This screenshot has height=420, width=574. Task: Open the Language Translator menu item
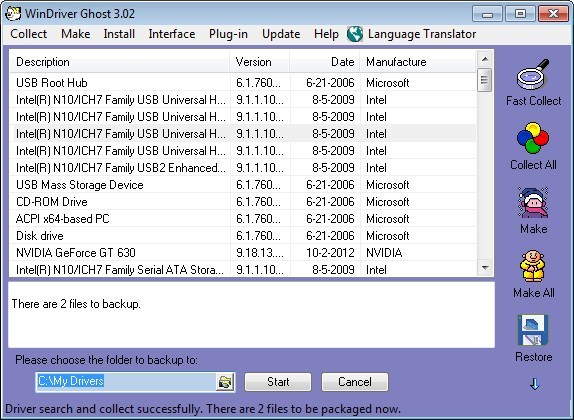click(422, 34)
